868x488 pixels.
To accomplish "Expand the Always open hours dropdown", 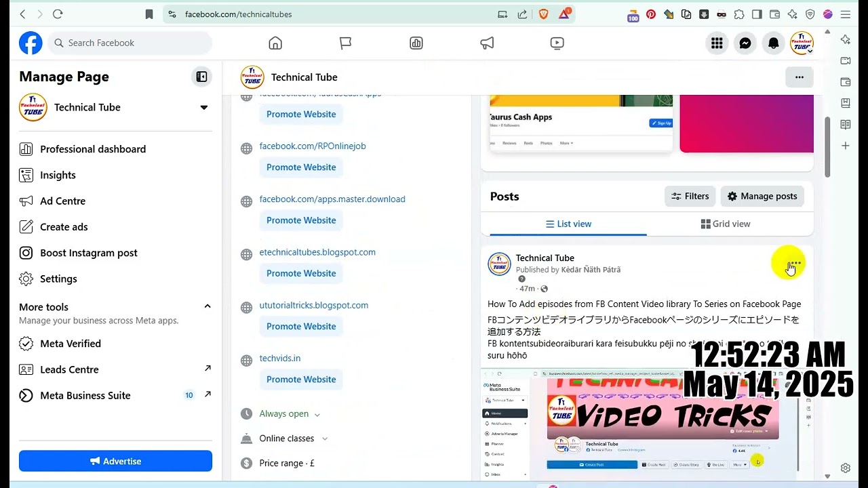I will [317, 414].
